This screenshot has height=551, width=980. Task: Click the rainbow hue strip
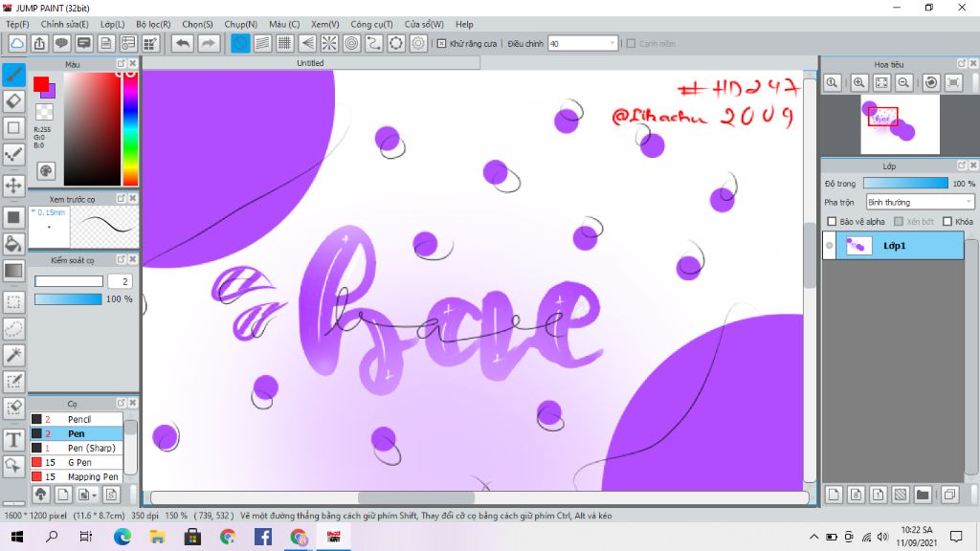pos(130,129)
